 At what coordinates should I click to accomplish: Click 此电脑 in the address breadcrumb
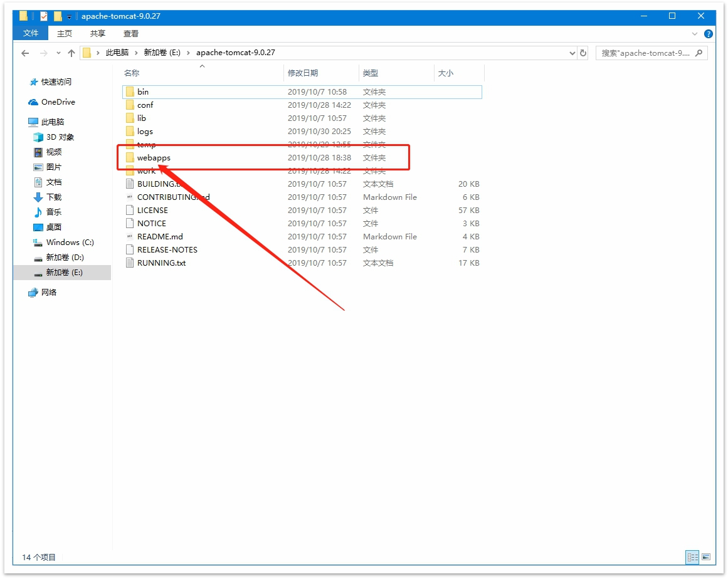(117, 53)
